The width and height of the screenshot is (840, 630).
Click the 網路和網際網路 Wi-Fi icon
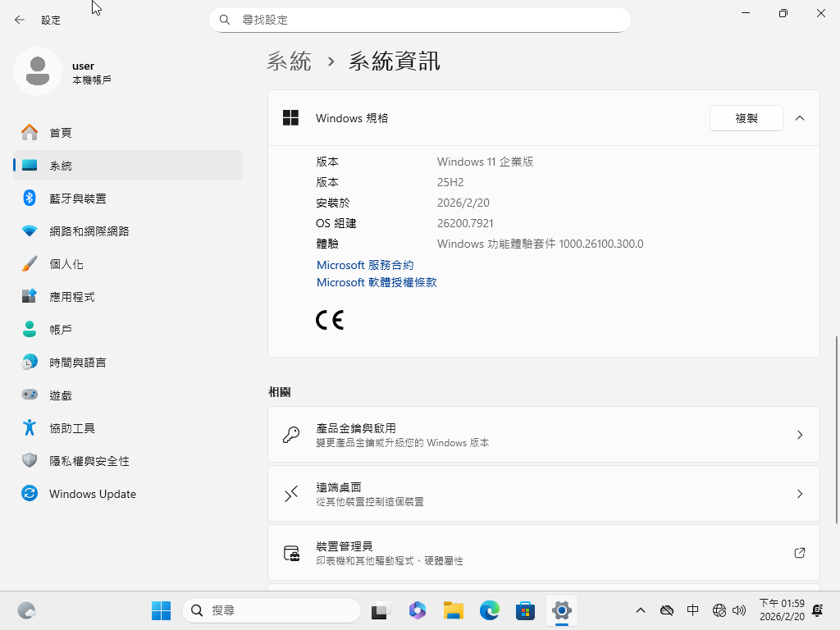click(x=30, y=231)
